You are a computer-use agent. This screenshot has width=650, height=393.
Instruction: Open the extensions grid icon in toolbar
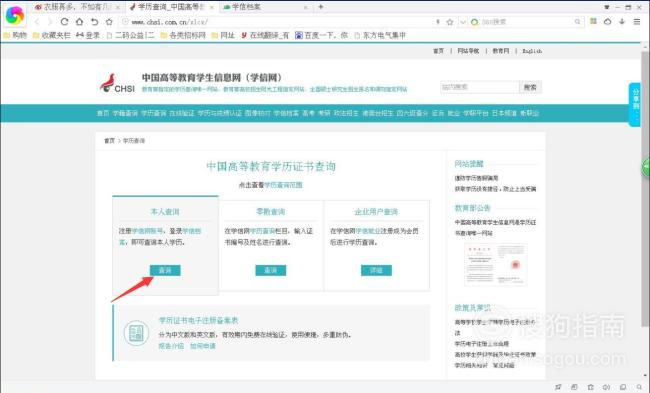click(594, 21)
